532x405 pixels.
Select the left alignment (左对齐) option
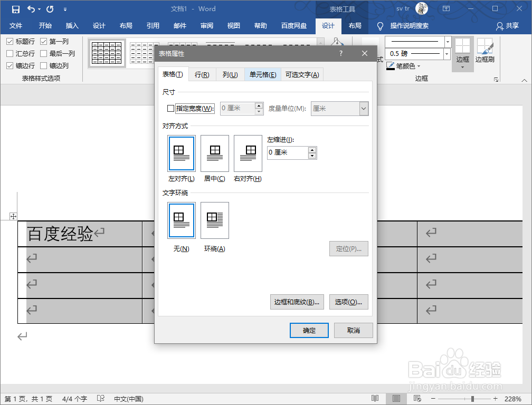point(182,153)
